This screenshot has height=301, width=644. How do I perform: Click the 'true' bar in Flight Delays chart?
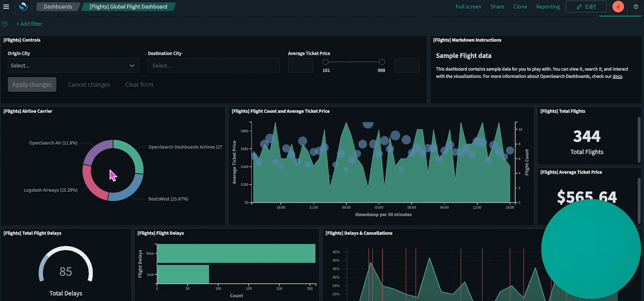click(183, 274)
